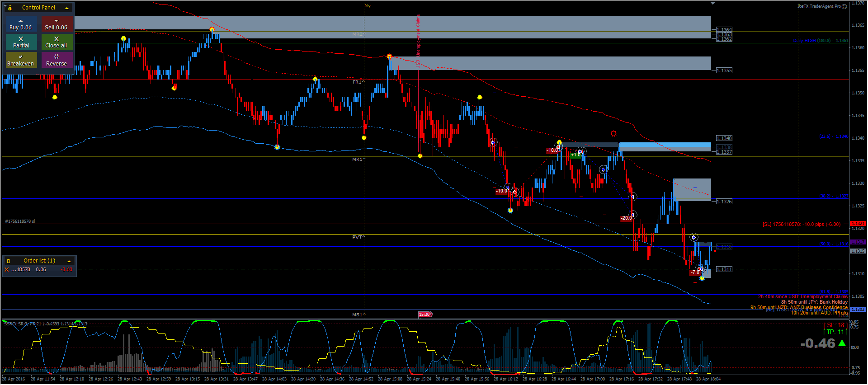Select the 1.1340 zone price label
Viewport: 868px width, 385px height.
tap(724, 138)
